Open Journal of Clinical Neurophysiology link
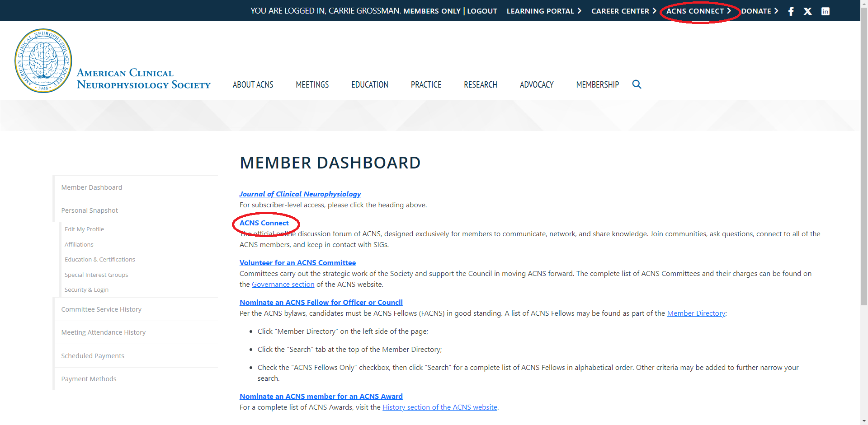868x425 pixels. [300, 194]
